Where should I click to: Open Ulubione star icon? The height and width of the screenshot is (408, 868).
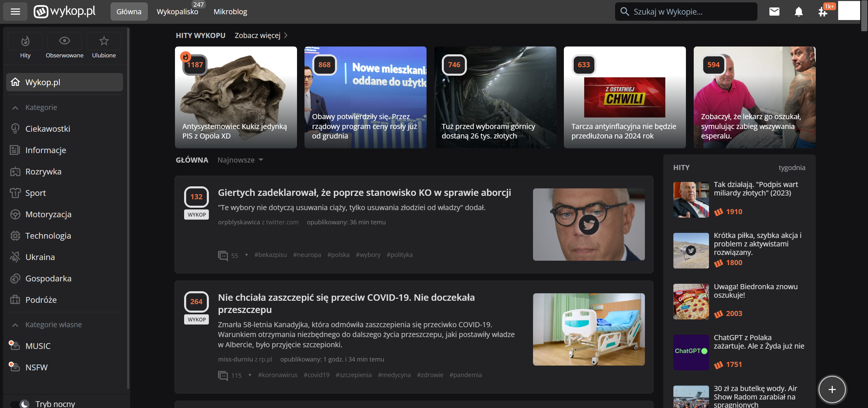pyautogui.click(x=104, y=41)
